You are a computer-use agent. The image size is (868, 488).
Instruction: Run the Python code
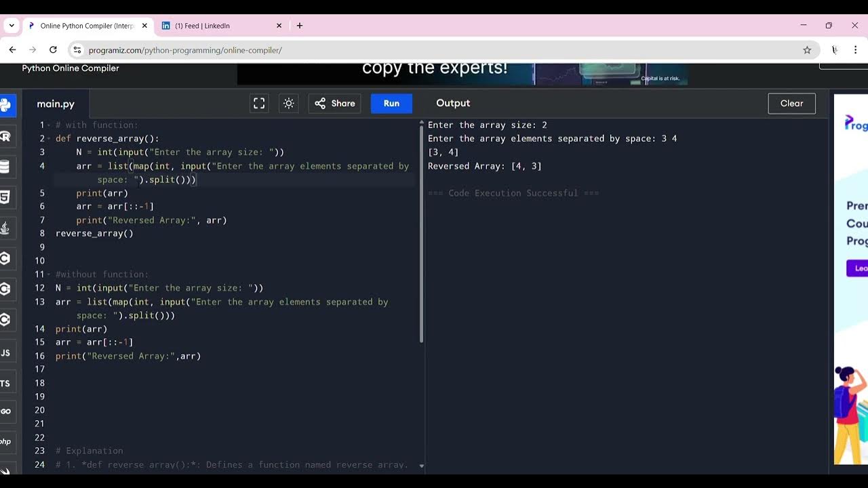391,103
